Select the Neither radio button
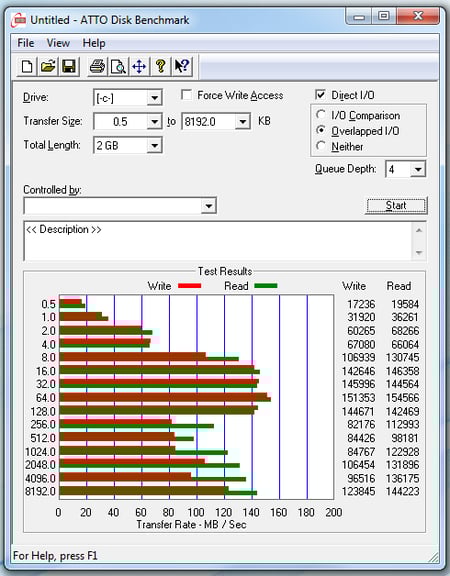Viewport: 450px width, 576px height. coord(321,146)
